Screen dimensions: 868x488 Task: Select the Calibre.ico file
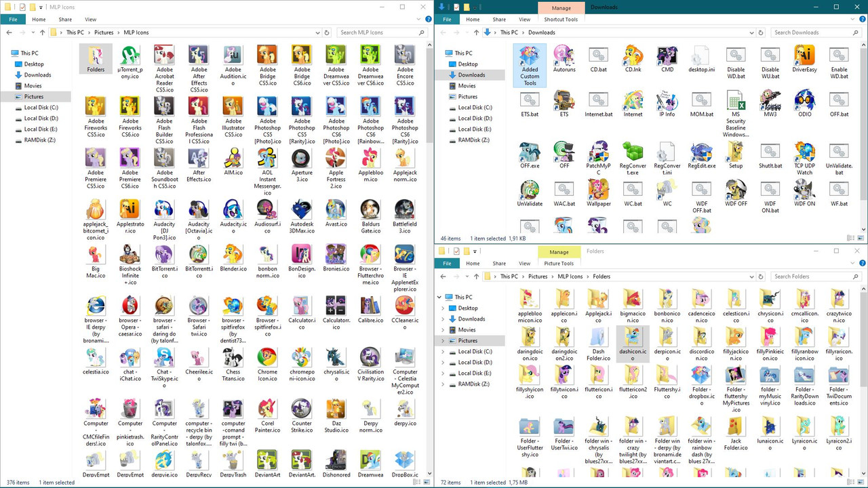click(370, 309)
